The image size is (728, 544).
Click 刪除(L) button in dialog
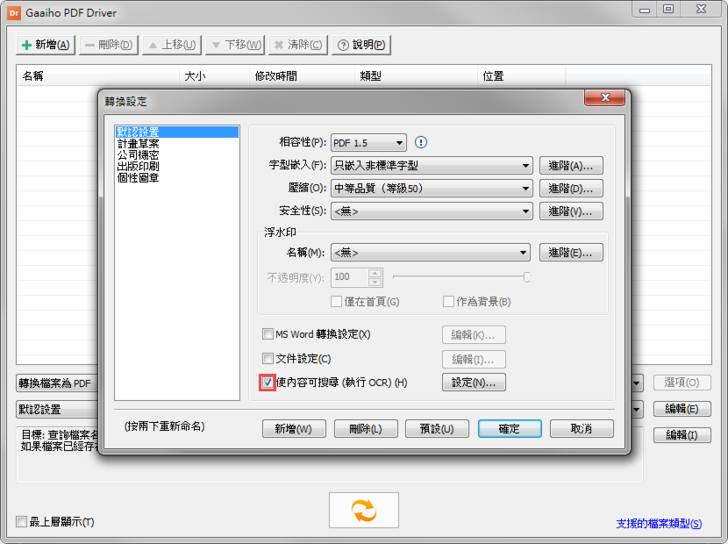366,429
